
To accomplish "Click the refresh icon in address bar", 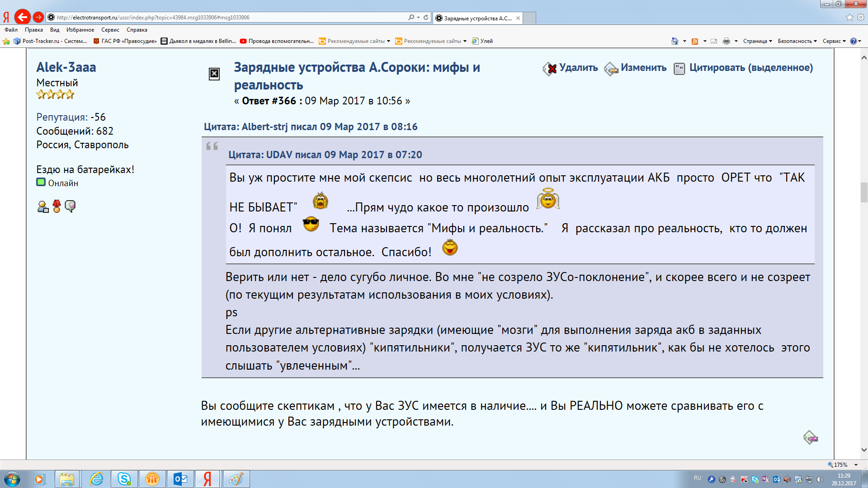I will coord(426,17).
